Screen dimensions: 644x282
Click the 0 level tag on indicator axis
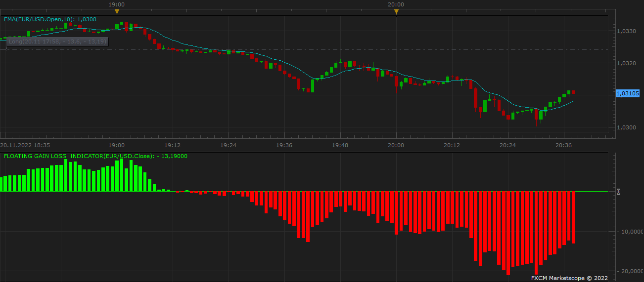pyautogui.click(x=618, y=192)
